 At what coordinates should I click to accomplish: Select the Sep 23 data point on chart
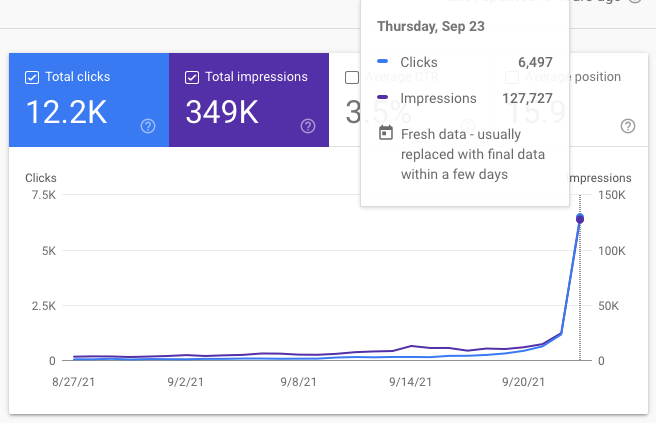pyautogui.click(x=580, y=219)
